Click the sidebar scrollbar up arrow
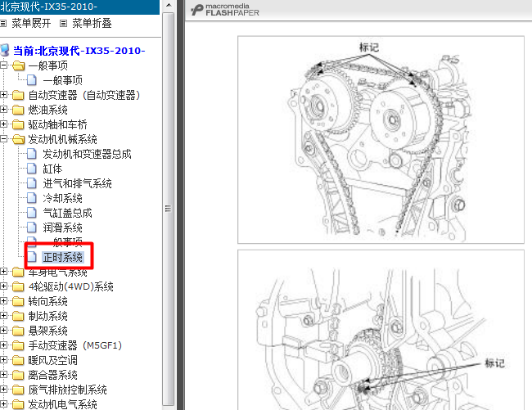Image resolution: width=532 pixels, height=410 pixels. [169, 6]
